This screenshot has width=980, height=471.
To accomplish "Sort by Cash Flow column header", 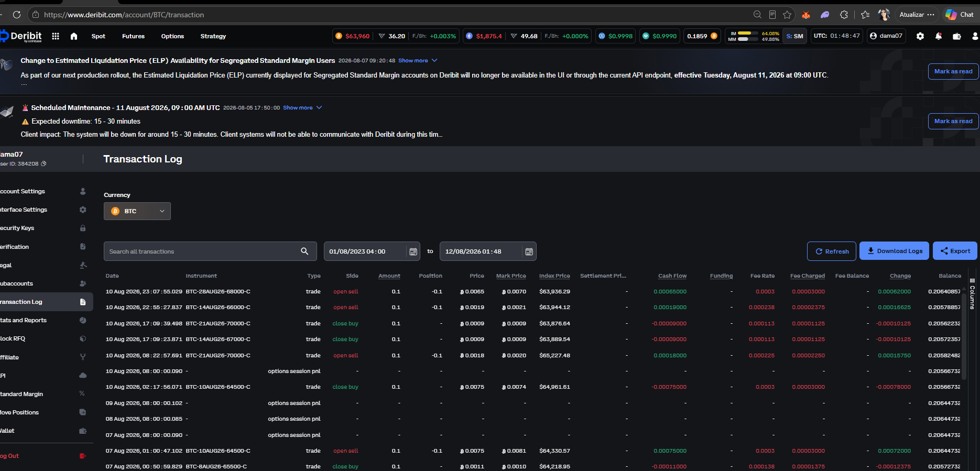I will [x=672, y=276].
